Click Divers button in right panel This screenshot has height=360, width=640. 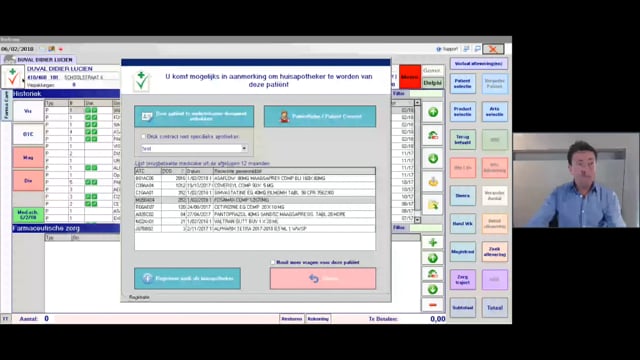click(x=463, y=196)
